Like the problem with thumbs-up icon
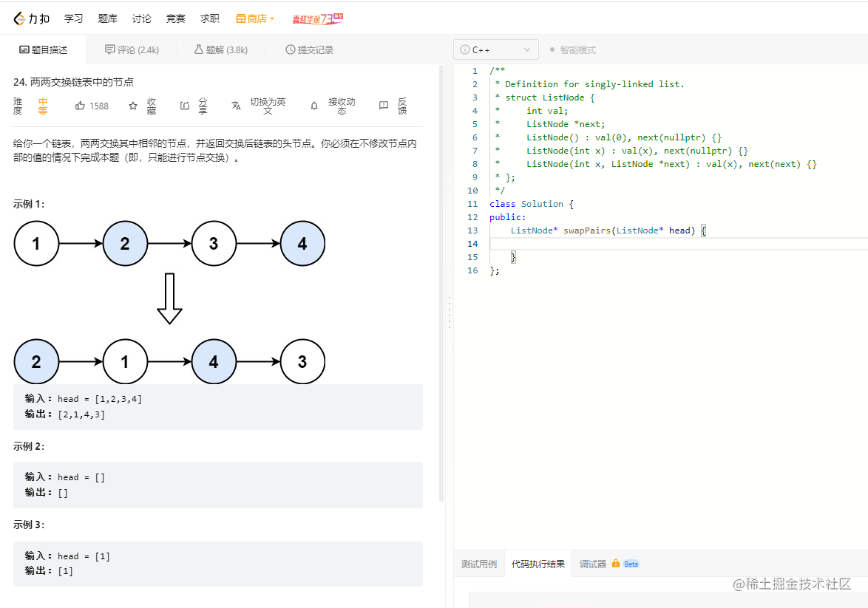The width and height of the screenshot is (868, 608). click(81, 106)
